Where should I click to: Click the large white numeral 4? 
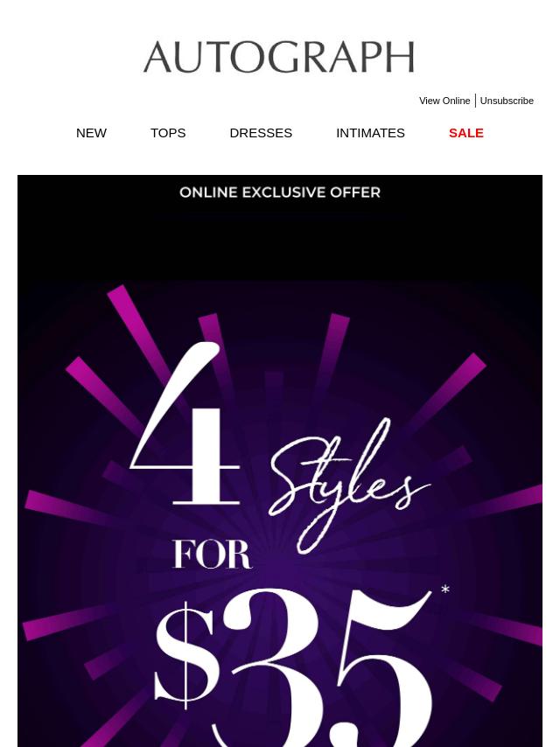point(185,423)
